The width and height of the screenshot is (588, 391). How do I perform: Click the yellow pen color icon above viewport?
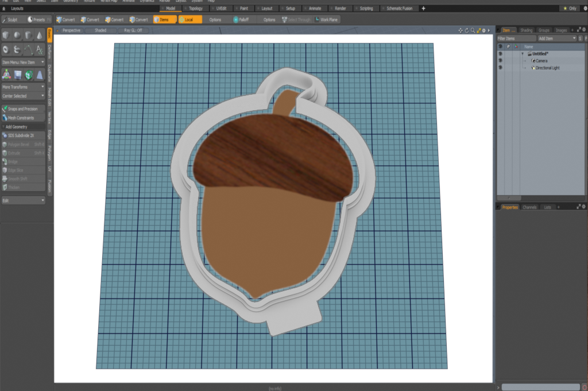pos(479,29)
